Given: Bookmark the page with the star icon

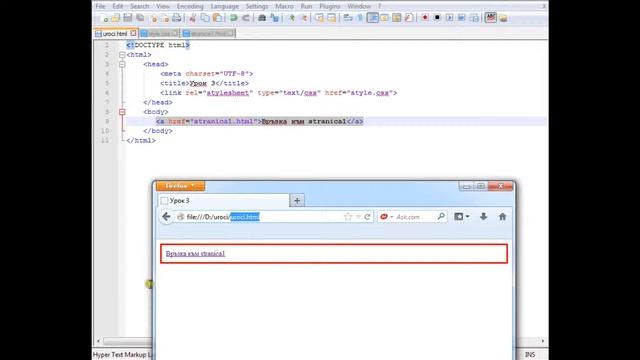Looking at the screenshot, I should (348, 217).
